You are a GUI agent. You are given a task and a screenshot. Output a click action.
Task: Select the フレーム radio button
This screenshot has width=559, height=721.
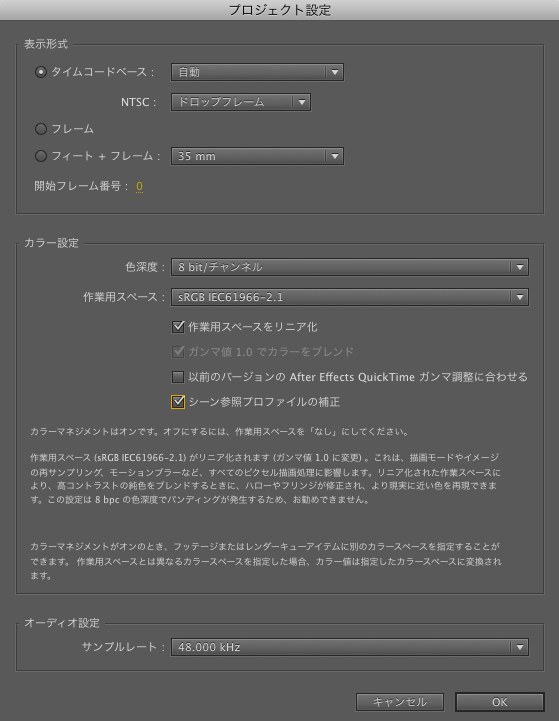pyautogui.click(x=41, y=129)
